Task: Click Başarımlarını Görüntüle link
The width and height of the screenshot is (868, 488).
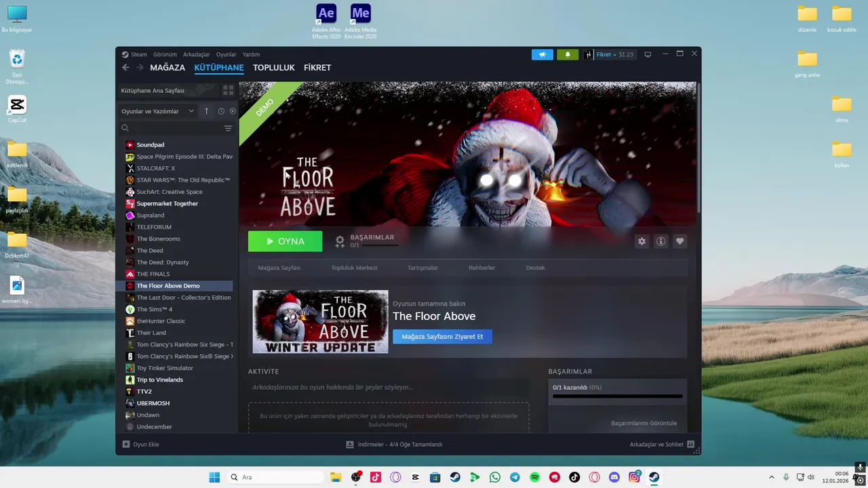Action: point(644,423)
